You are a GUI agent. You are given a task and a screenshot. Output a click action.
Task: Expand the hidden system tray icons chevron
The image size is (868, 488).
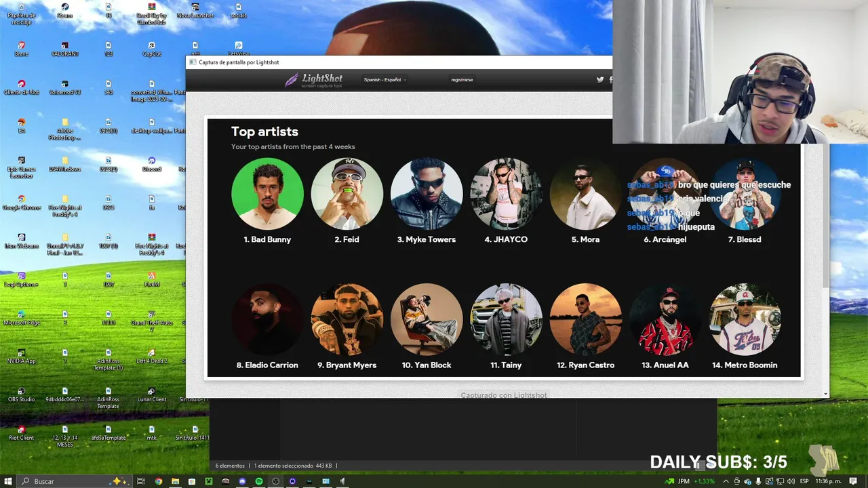click(726, 481)
